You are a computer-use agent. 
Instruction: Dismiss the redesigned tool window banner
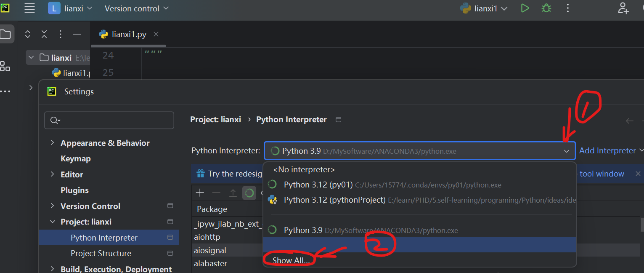638,174
